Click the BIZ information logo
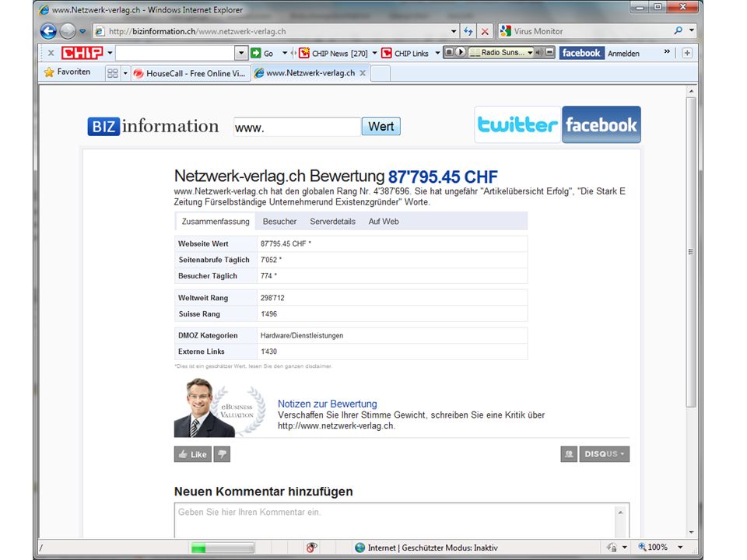 (153, 126)
